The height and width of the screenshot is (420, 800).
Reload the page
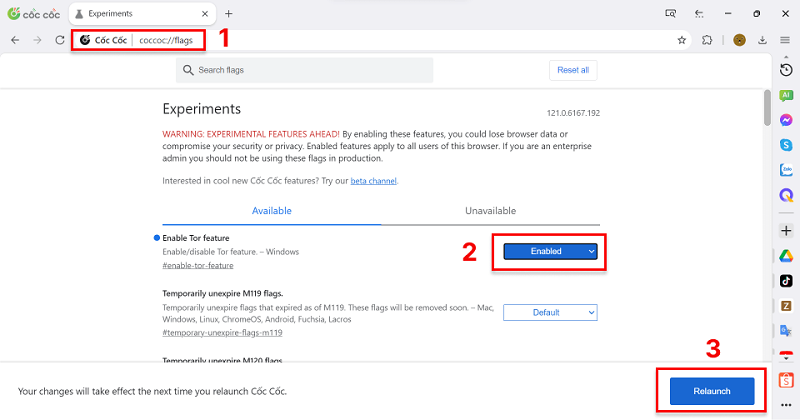click(x=60, y=40)
